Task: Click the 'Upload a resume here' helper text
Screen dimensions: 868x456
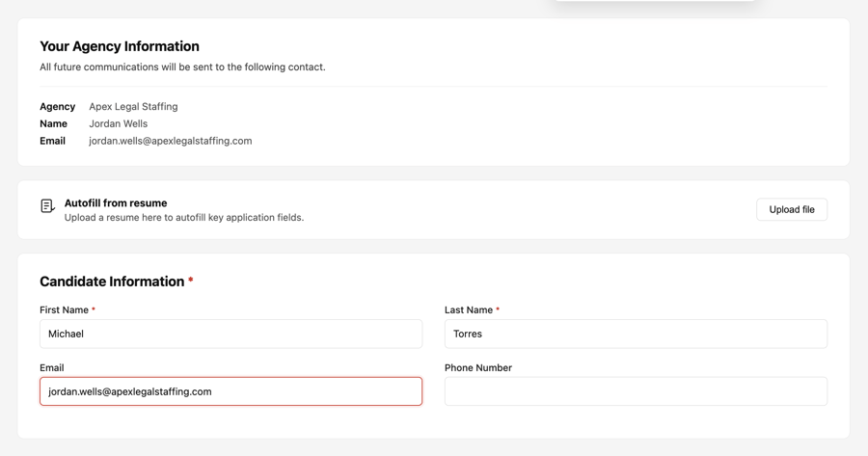Action: [x=184, y=218]
